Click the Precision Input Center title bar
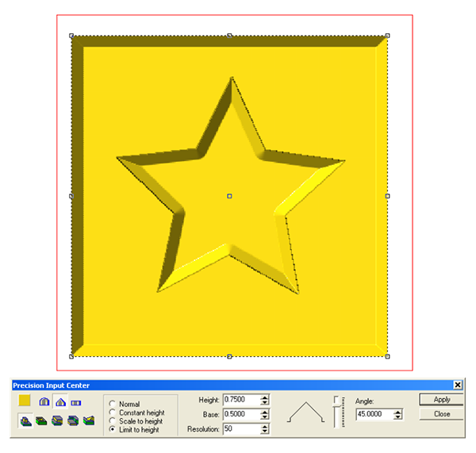 pos(232,385)
